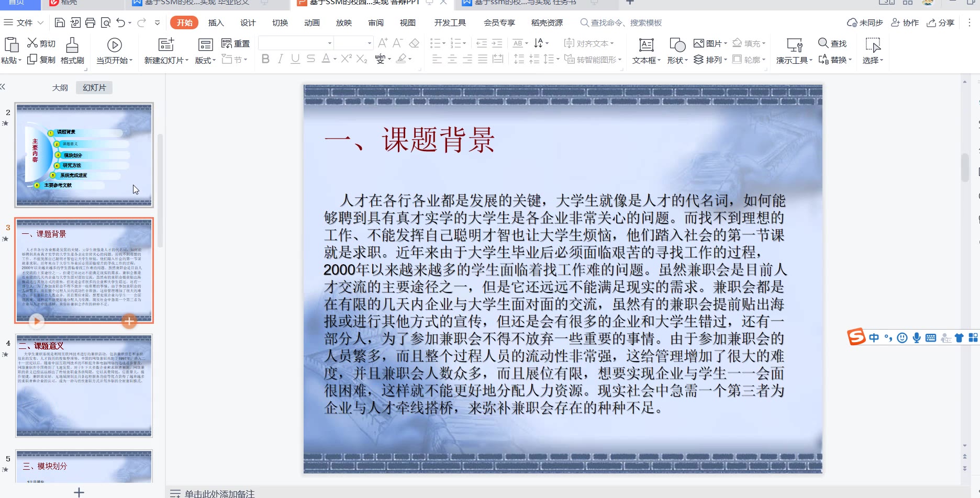
Task: Open the 动画 ribbon tab
Action: 311,22
